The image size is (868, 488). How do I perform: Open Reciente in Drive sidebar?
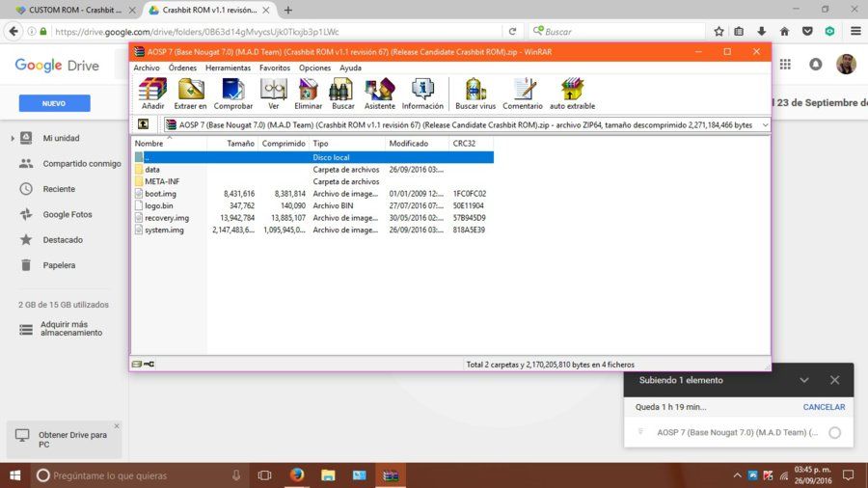(x=59, y=189)
